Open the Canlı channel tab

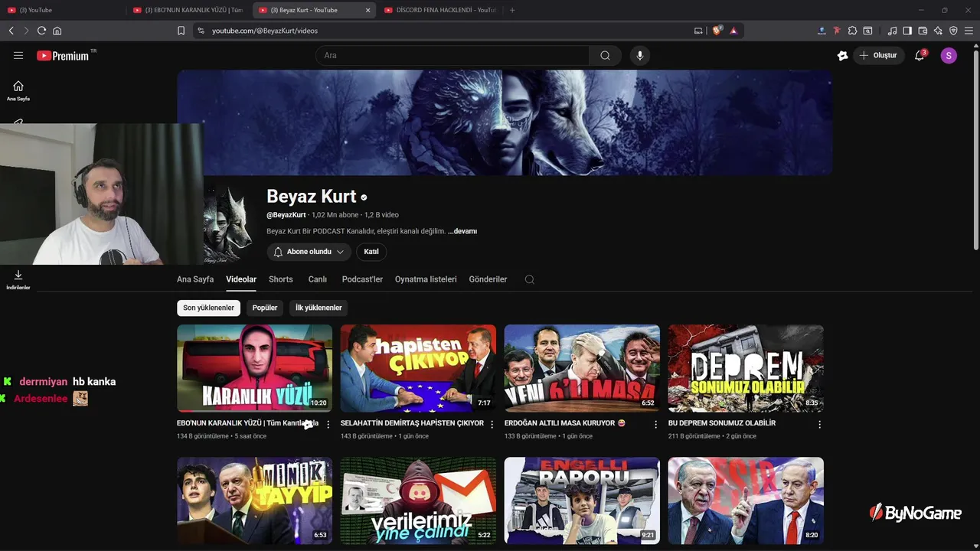tap(318, 279)
